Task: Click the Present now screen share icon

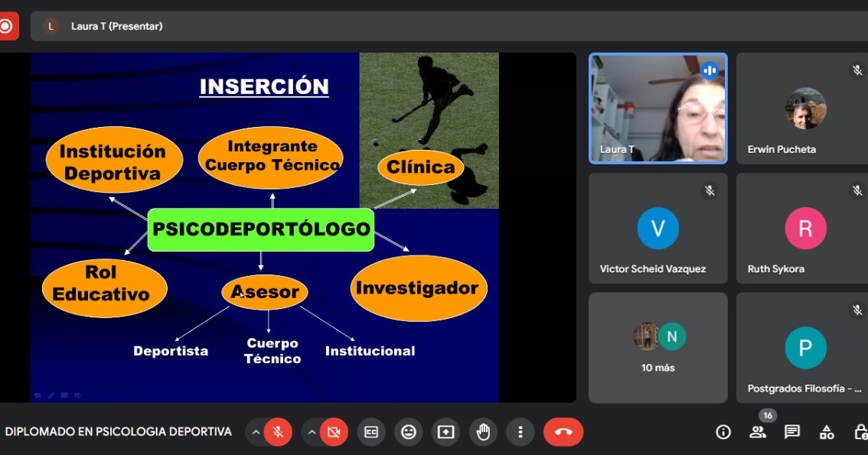Action: [445, 432]
